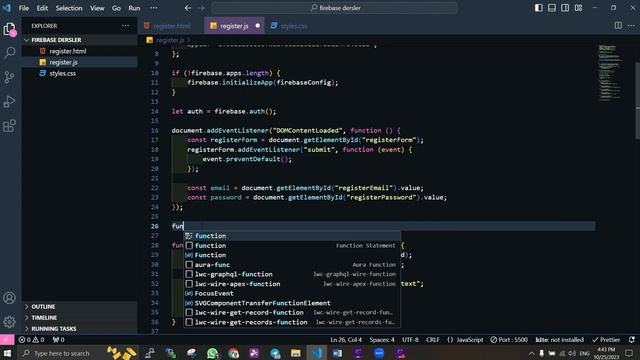Expand the RUNNING TASKS section

point(80,329)
